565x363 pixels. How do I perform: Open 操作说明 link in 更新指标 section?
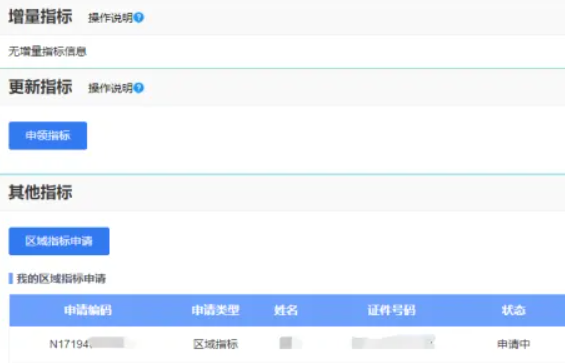pyautogui.click(x=111, y=88)
